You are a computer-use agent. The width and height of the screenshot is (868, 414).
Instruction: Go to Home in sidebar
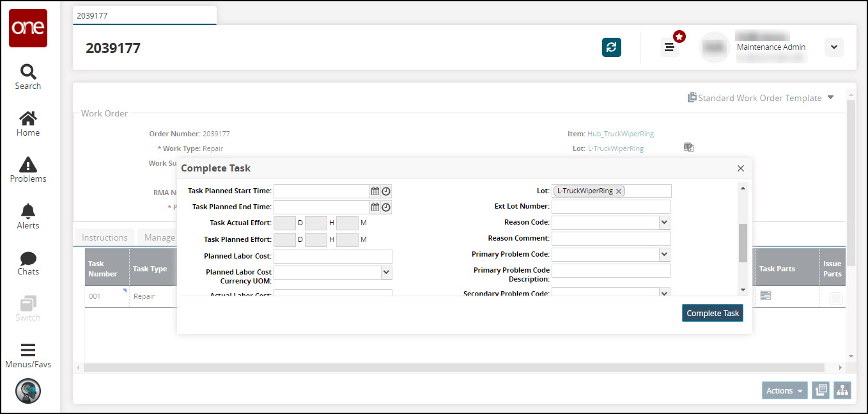pyautogui.click(x=28, y=123)
